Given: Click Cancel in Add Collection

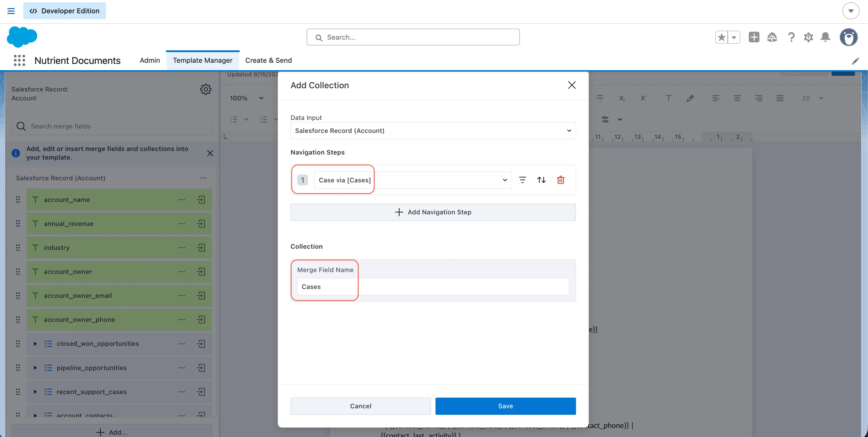Looking at the screenshot, I should click(361, 406).
